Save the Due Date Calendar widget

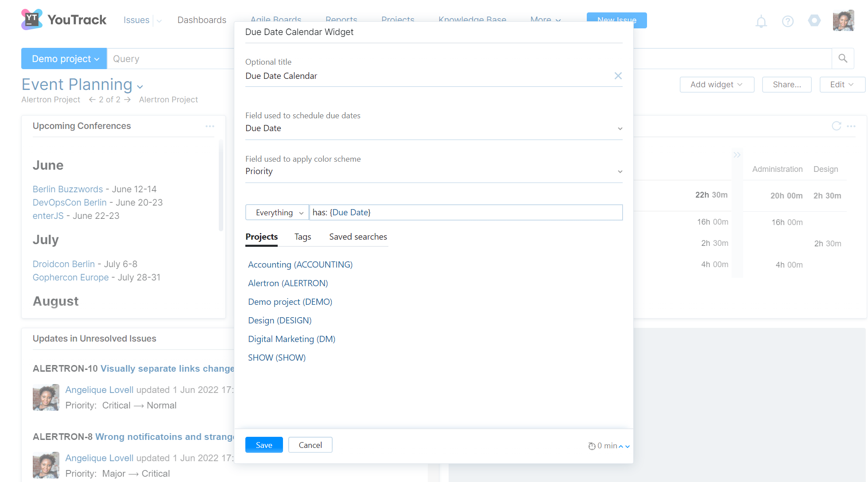pyautogui.click(x=263, y=445)
